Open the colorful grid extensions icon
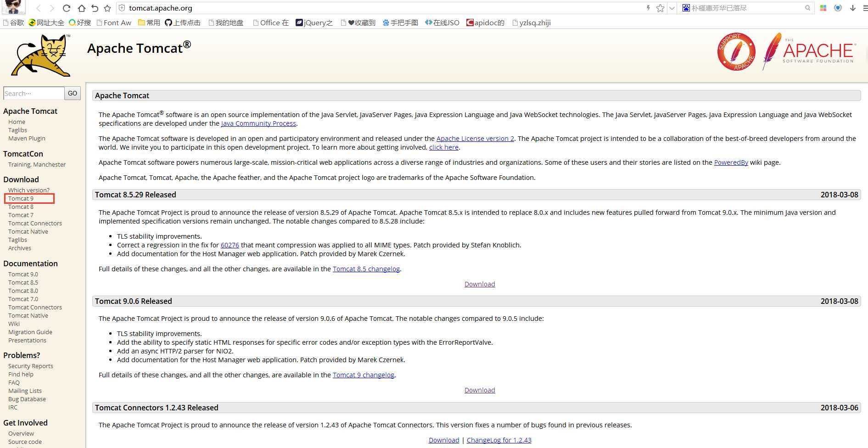This screenshot has width=868, height=448. pos(823,8)
